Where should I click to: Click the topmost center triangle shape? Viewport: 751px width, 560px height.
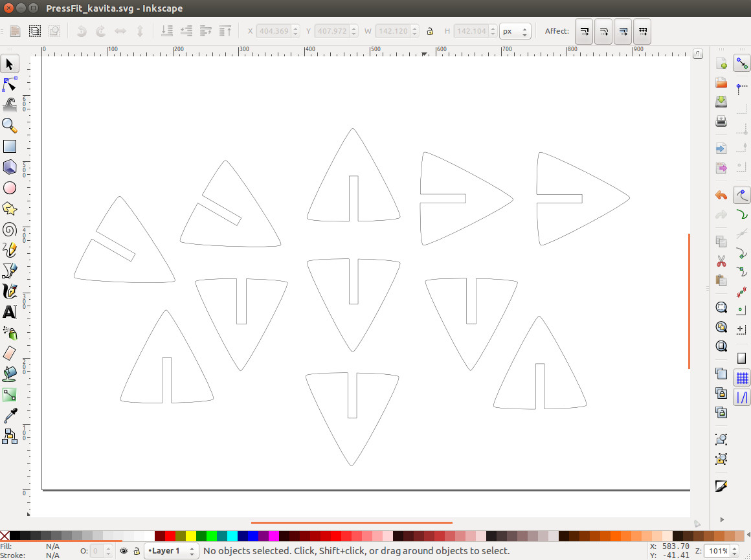(x=353, y=175)
